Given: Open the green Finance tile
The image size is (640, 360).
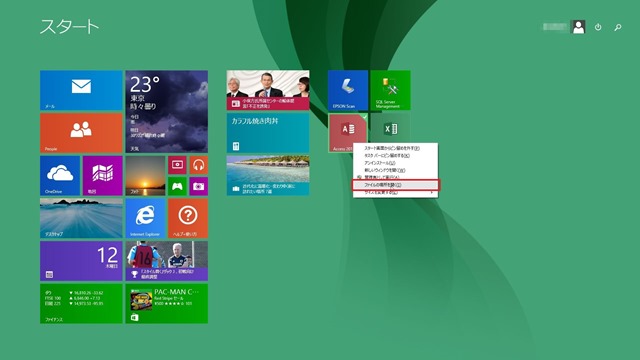Looking at the screenshot, I should click(x=81, y=304).
